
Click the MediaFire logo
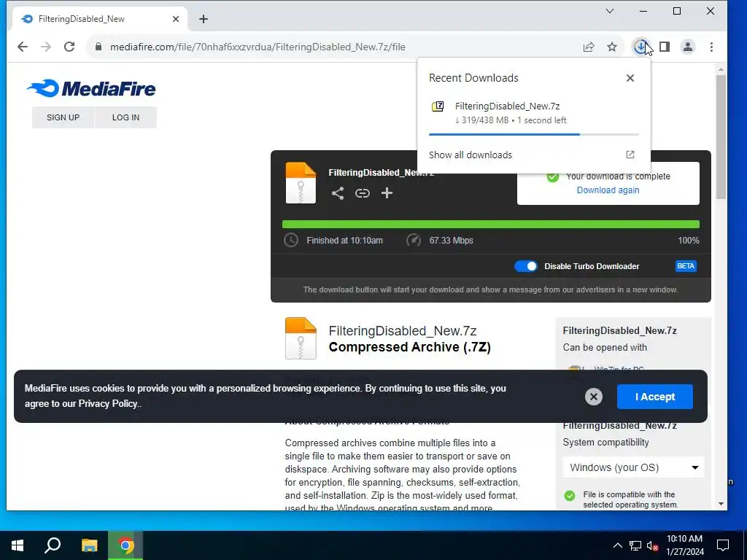91,88
